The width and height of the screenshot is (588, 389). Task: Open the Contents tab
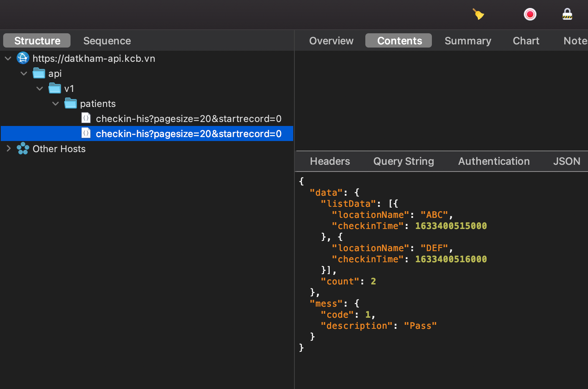tap(399, 40)
